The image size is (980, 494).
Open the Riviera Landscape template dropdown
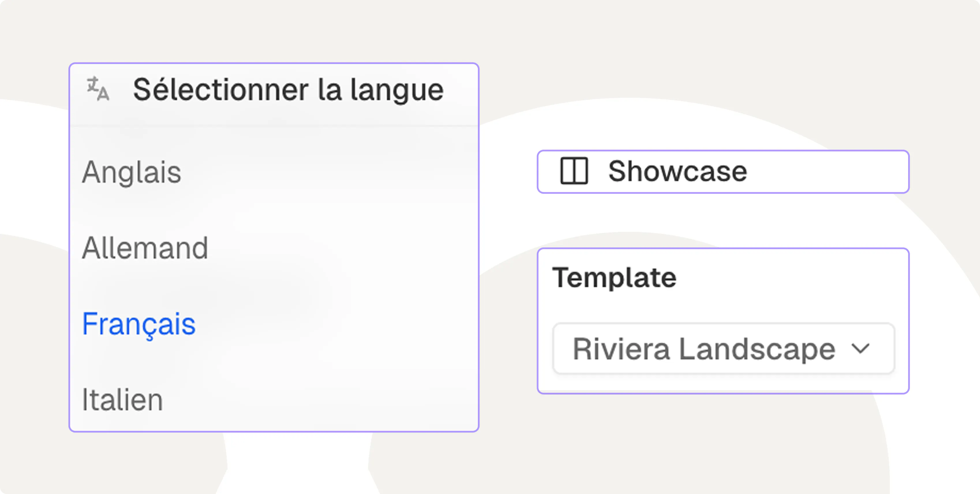(723, 348)
